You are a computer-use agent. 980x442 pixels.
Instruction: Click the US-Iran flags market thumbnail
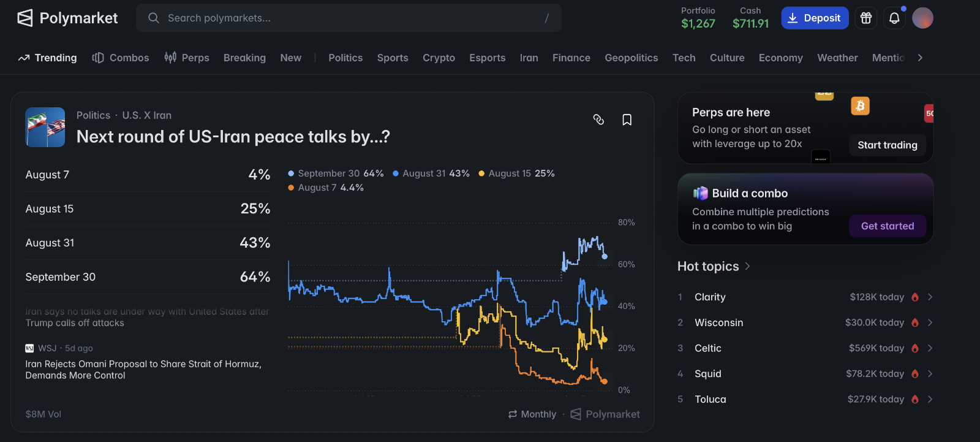coord(45,127)
